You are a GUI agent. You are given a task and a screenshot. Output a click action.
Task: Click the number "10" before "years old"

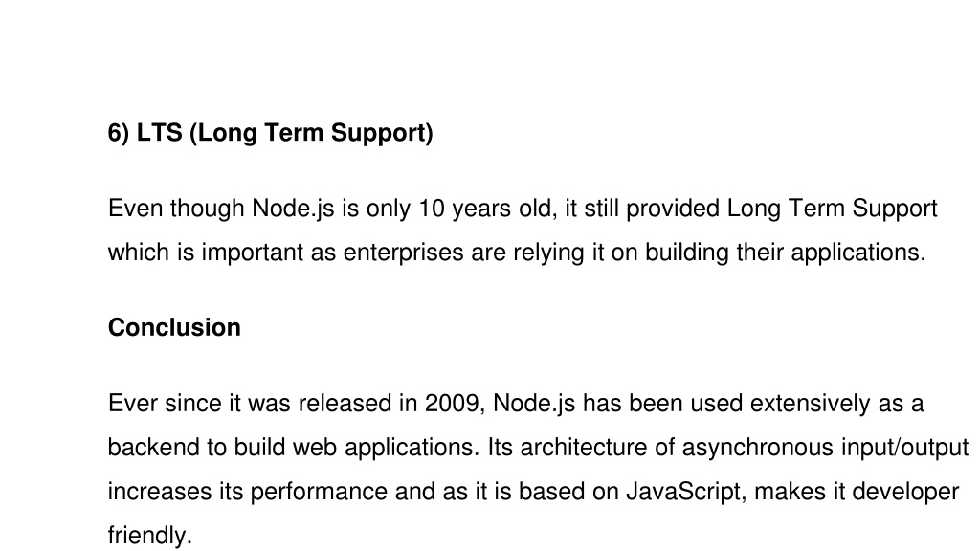(x=432, y=209)
